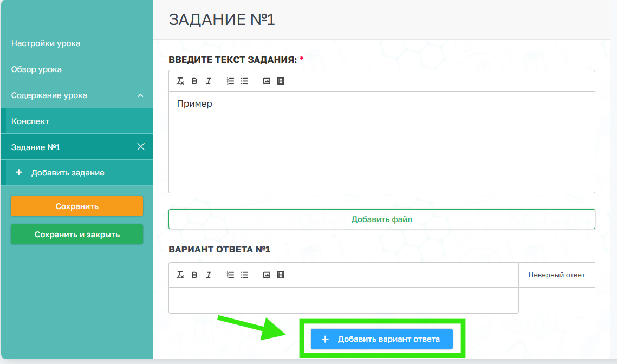Image resolution: width=617 pixels, height=364 pixels.
Task: Toggle bold in task text editor
Action: [x=194, y=81]
